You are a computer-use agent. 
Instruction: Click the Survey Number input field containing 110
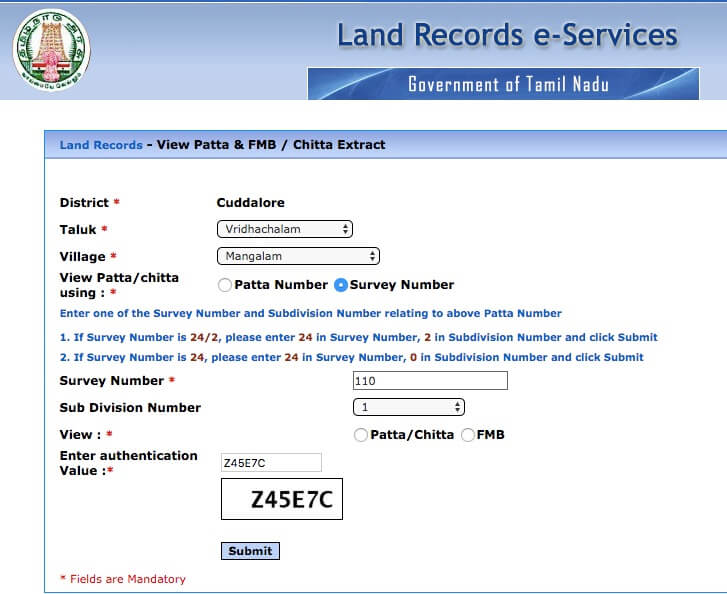tap(430, 381)
